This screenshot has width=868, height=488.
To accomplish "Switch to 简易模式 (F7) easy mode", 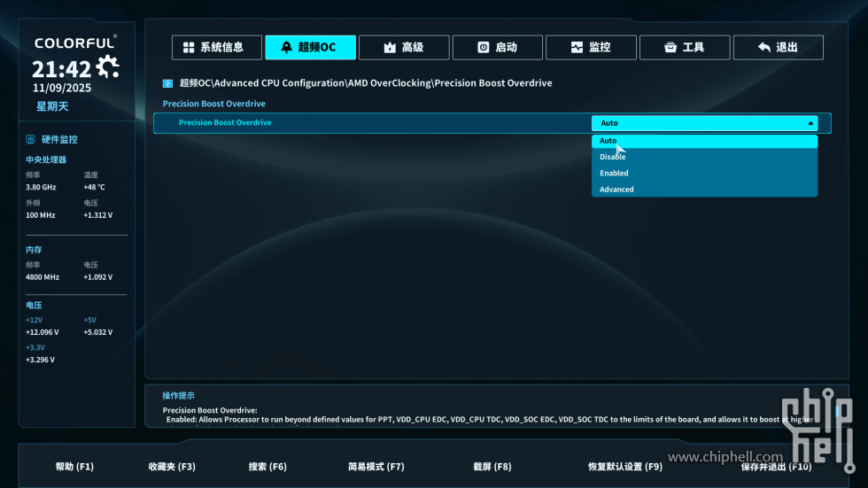I will 376,467.
